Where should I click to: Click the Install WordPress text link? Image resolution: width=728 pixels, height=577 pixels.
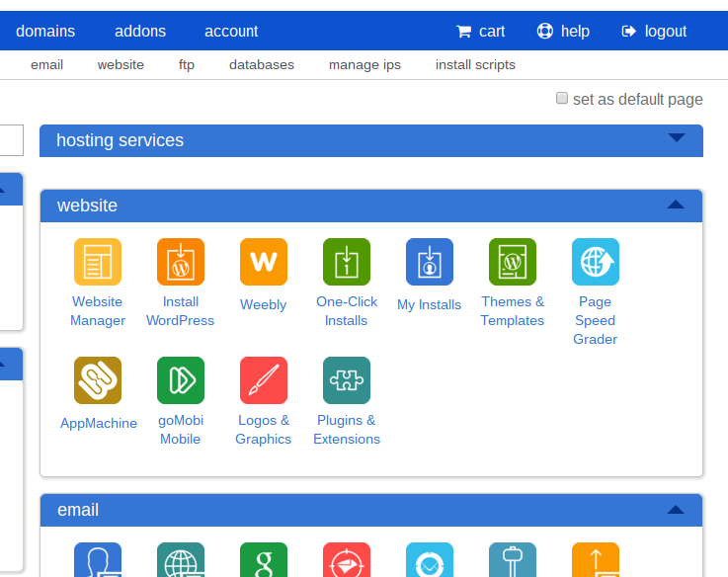point(181,311)
